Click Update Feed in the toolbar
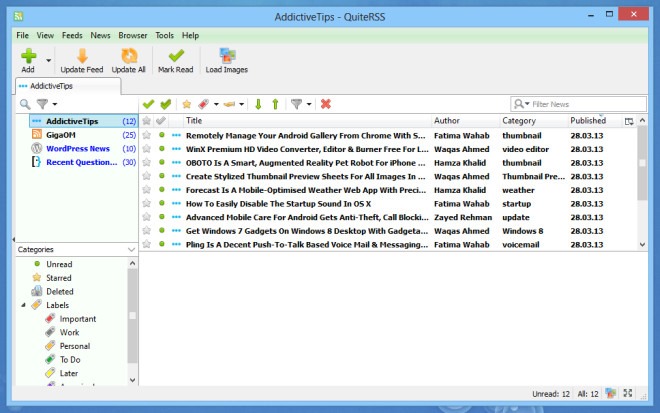 (x=82, y=61)
